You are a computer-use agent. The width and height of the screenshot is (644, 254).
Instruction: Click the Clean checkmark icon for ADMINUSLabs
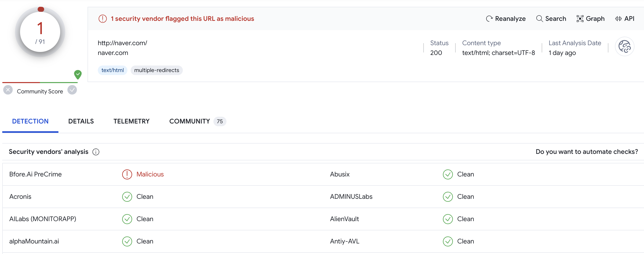pos(448,197)
